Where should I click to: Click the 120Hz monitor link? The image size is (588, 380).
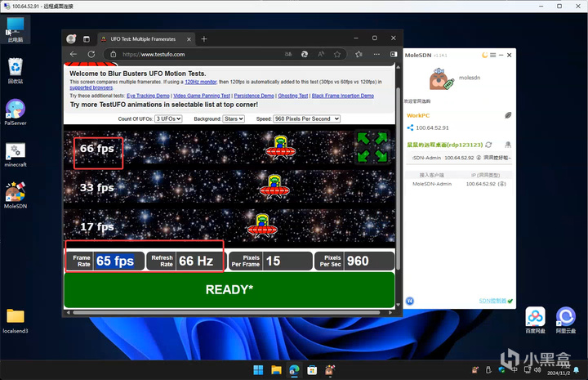pyautogui.click(x=201, y=82)
